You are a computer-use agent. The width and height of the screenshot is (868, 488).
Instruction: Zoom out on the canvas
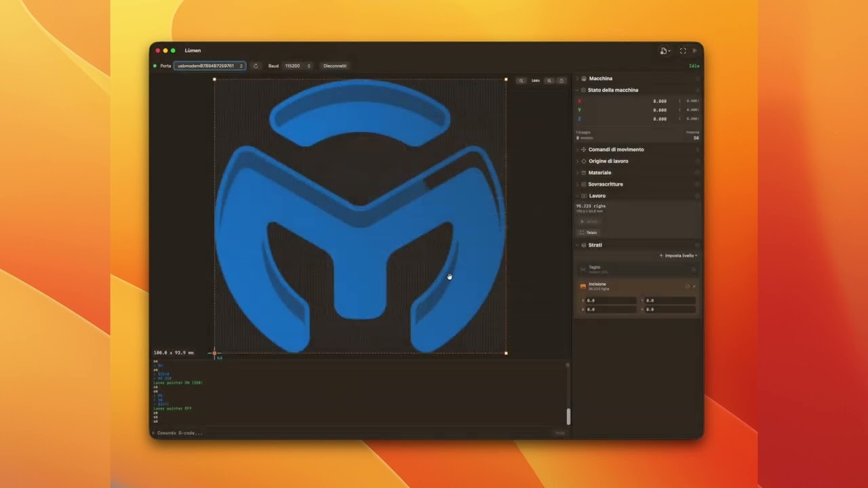(521, 81)
